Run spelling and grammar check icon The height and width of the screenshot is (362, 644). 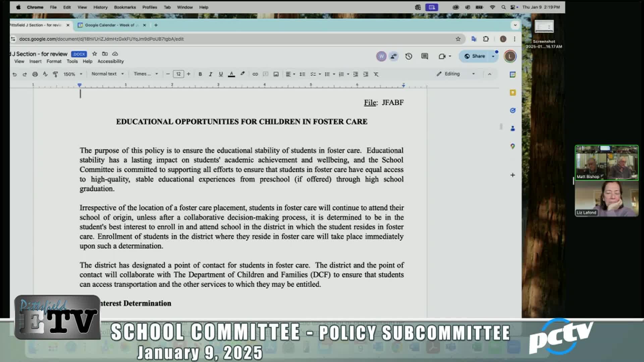[45, 74]
